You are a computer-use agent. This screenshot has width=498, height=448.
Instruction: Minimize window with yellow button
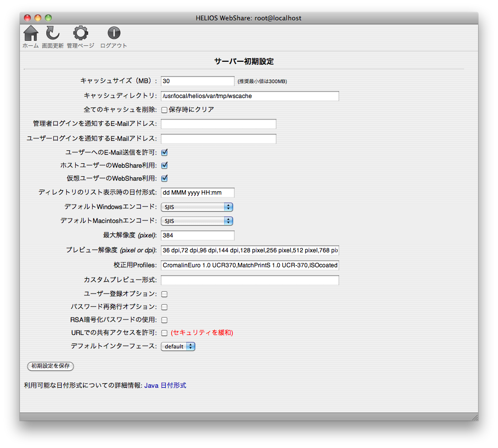click(x=38, y=18)
